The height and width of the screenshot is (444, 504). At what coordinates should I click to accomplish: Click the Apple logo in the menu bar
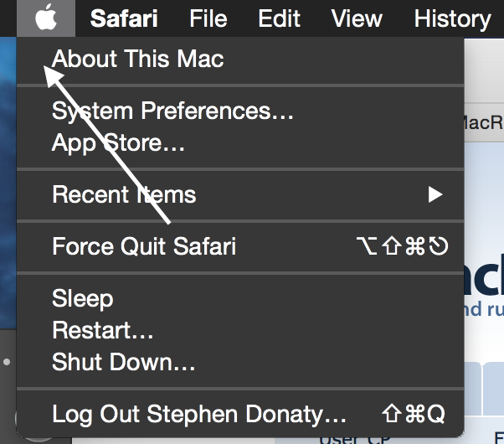[x=46, y=18]
